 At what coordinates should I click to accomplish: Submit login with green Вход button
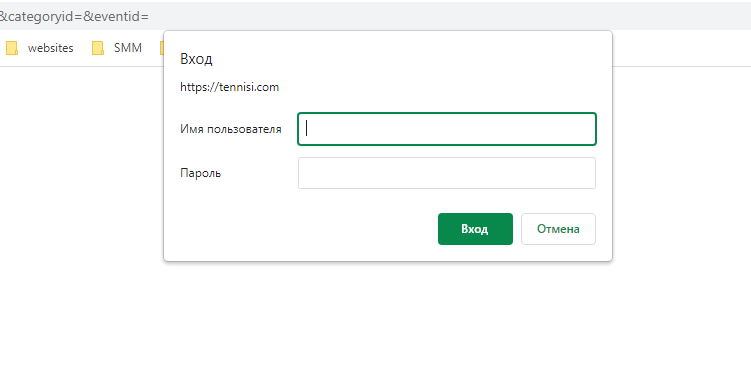(475, 229)
